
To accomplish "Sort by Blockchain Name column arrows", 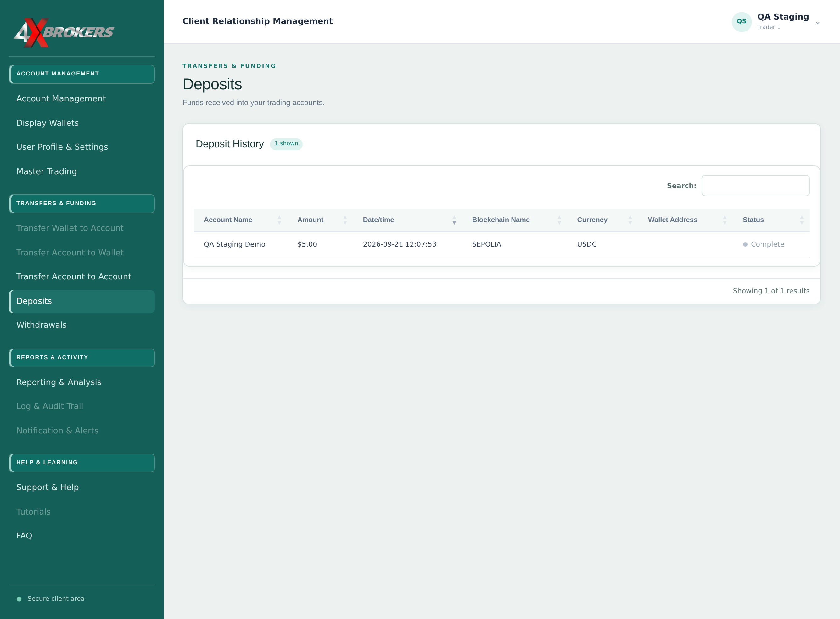I will click(x=559, y=220).
